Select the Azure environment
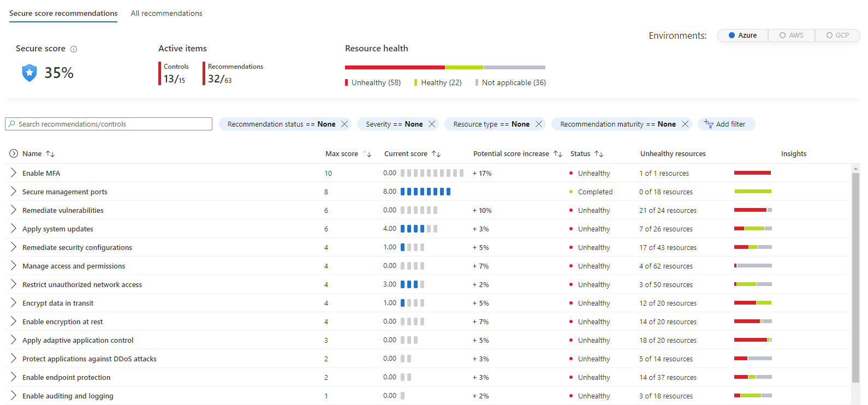The image size is (868, 405). [742, 35]
